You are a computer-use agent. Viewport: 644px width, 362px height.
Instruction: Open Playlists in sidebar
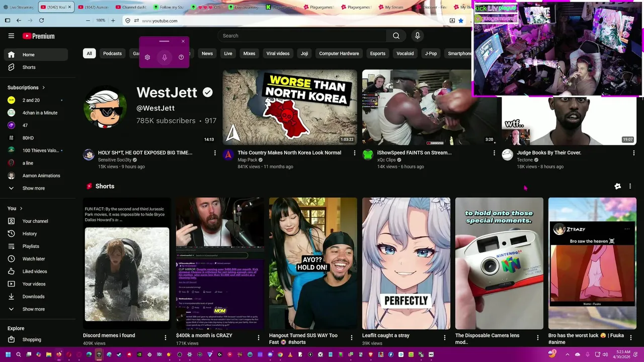tap(36, 246)
